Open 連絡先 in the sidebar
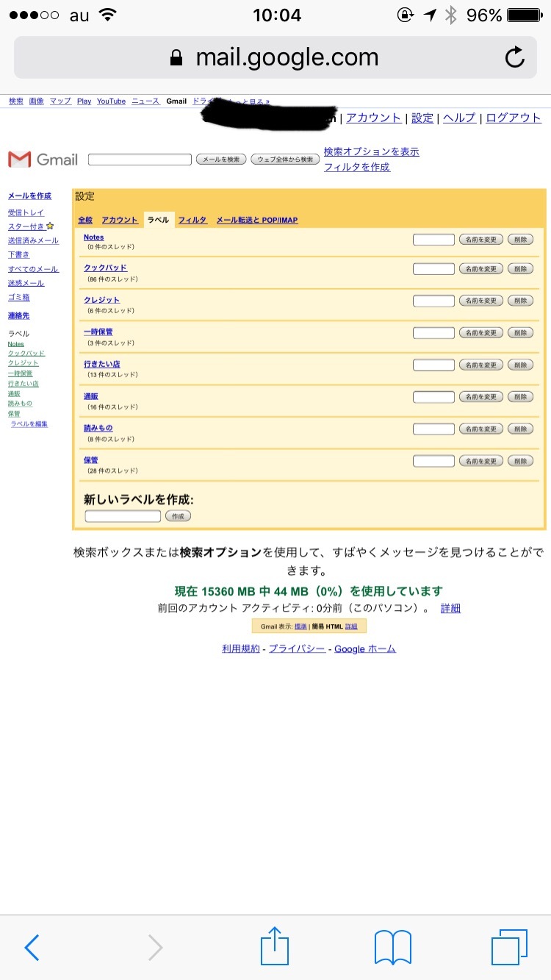This screenshot has height=980, width=551. [x=18, y=315]
